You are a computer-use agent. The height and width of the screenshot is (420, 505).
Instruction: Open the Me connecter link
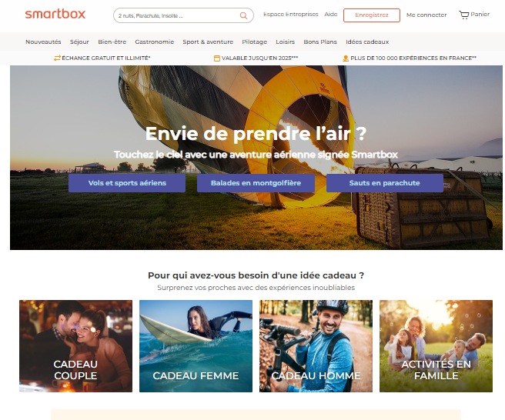coord(426,15)
